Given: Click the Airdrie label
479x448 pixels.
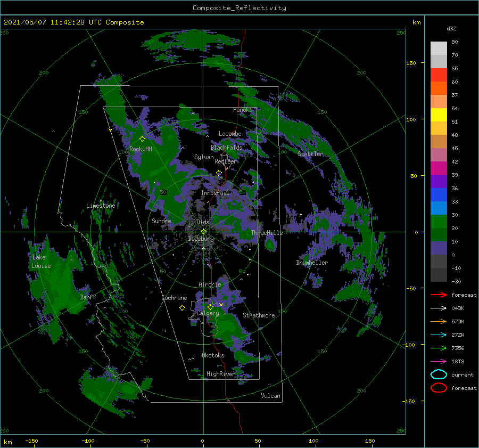Looking at the screenshot, I should pos(210,284).
